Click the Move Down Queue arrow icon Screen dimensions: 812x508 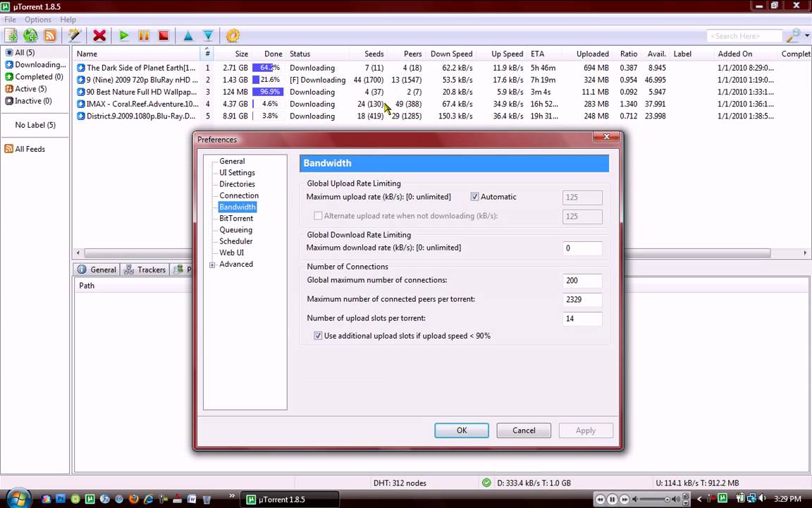pyautogui.click(x=208, y=35)
